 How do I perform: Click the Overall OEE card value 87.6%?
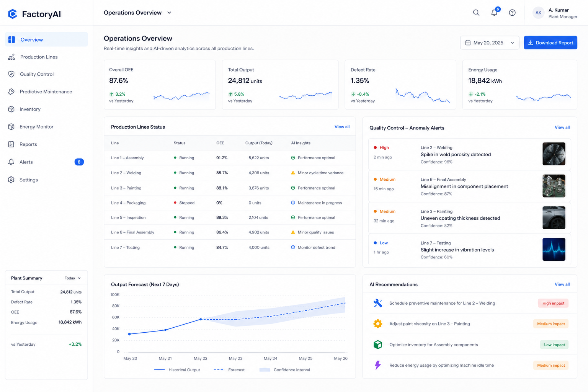[119, 81]
